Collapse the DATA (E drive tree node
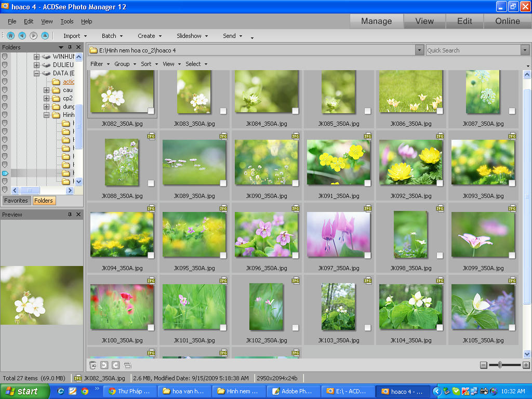The height and width of the screenshot is (399, 532). [x=36, y=73]
